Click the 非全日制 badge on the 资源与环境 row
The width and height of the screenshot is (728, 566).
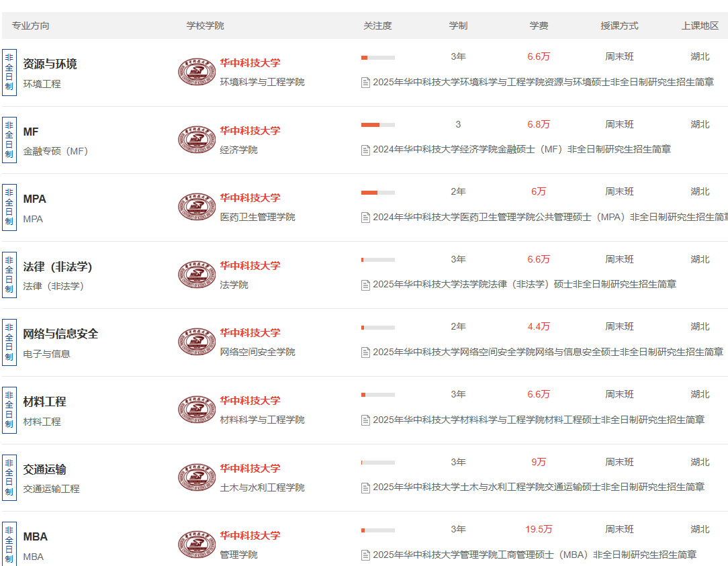click(9, 73)
